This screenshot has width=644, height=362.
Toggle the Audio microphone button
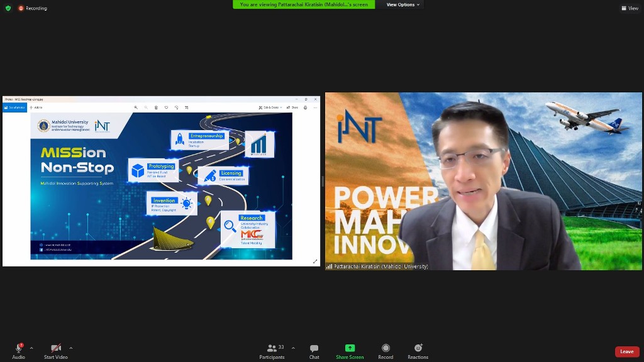(x=18, y=350)
